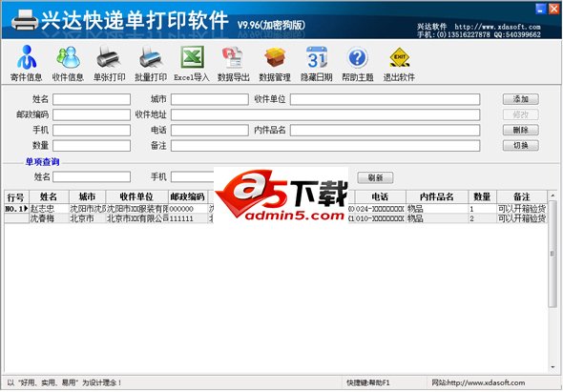Click the 北京市XX有限公司 company cell

(136, 218)
